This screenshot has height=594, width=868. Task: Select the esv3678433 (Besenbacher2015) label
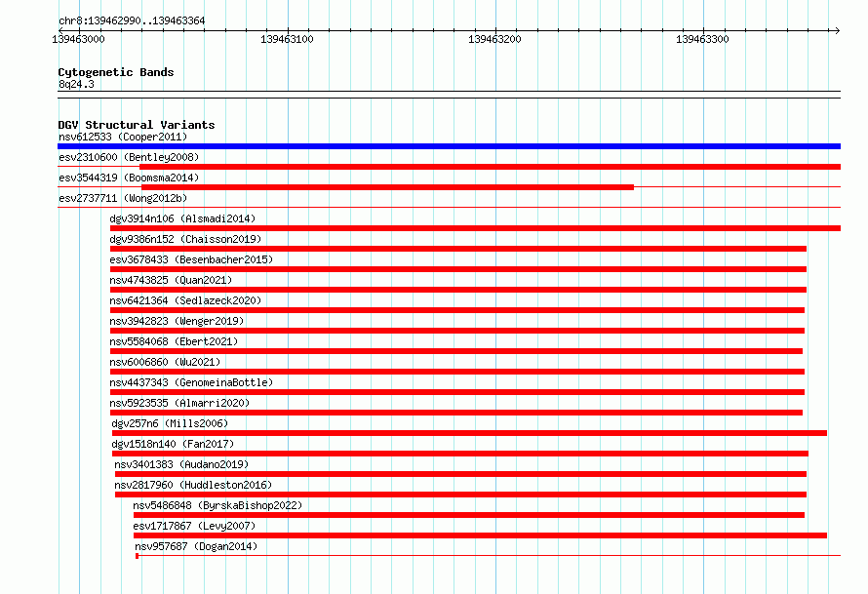191,259
